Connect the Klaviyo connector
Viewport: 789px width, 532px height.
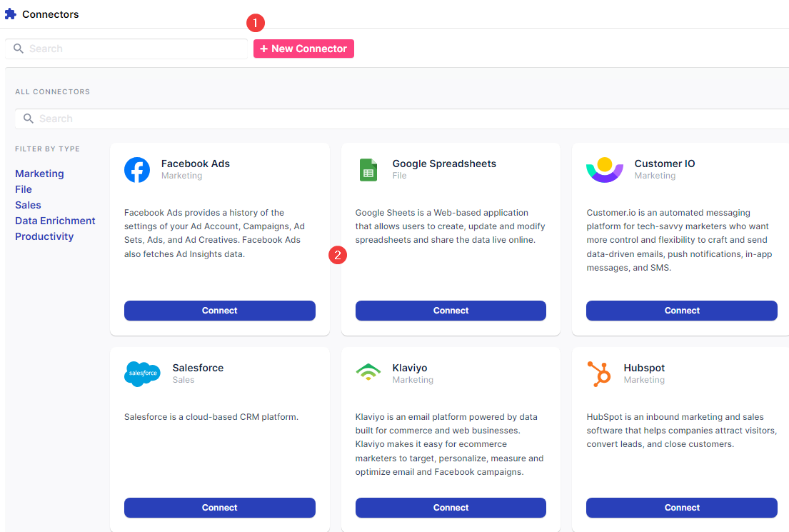pyautogui.click(x=451, y=507)
